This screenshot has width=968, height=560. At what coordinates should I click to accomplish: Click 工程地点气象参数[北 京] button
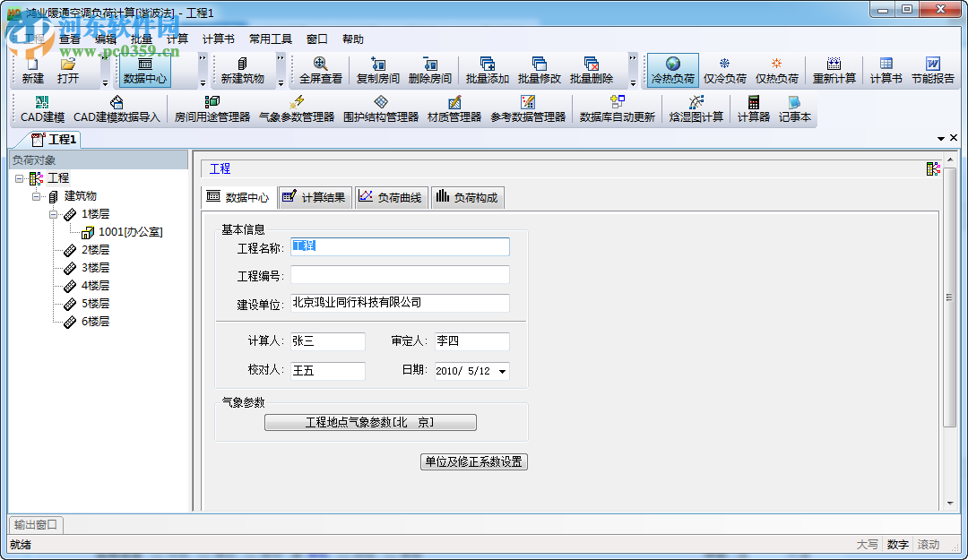[370, 422]
